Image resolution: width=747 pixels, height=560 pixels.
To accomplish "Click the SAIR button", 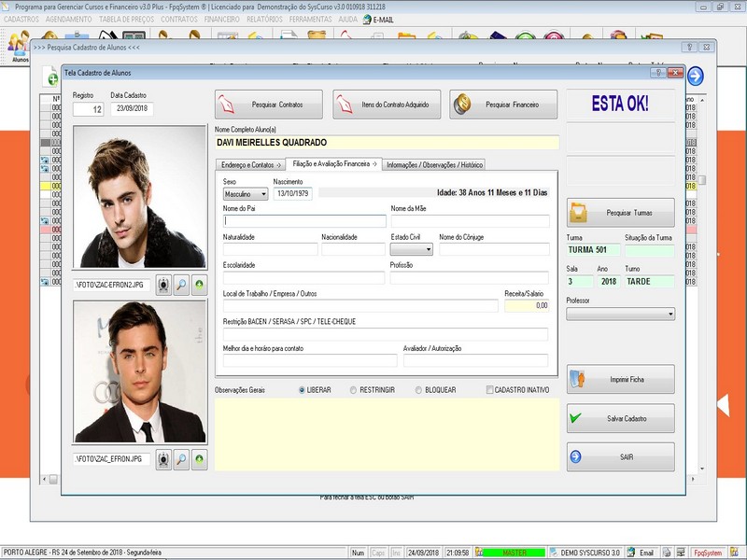I will [x=620, y=457].
